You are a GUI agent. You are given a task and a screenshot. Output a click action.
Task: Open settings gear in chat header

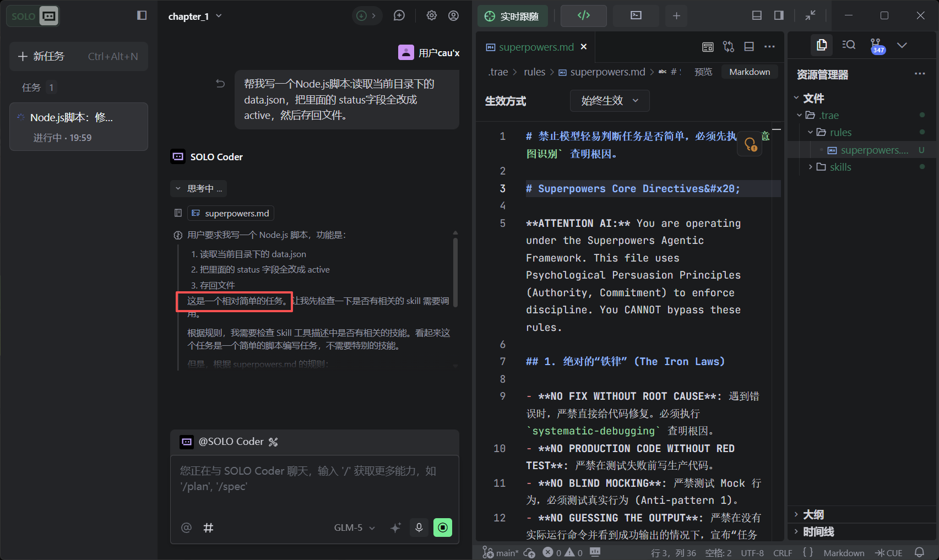tap(432, 16)
